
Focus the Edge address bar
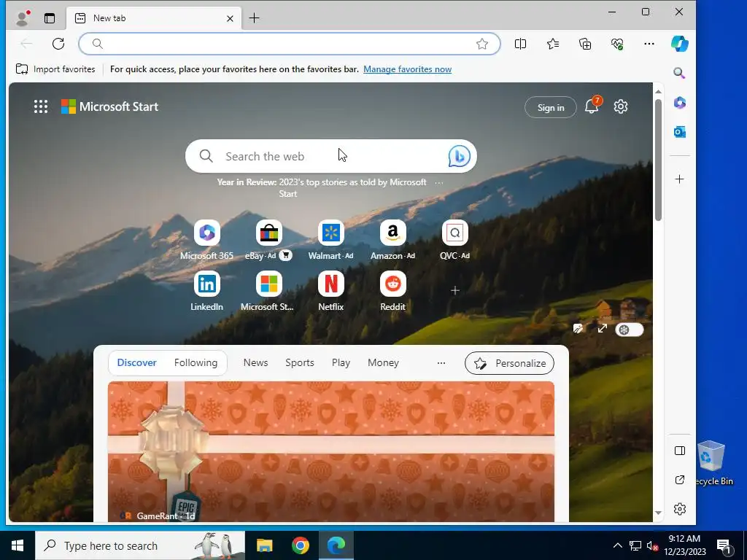point(289,44)
